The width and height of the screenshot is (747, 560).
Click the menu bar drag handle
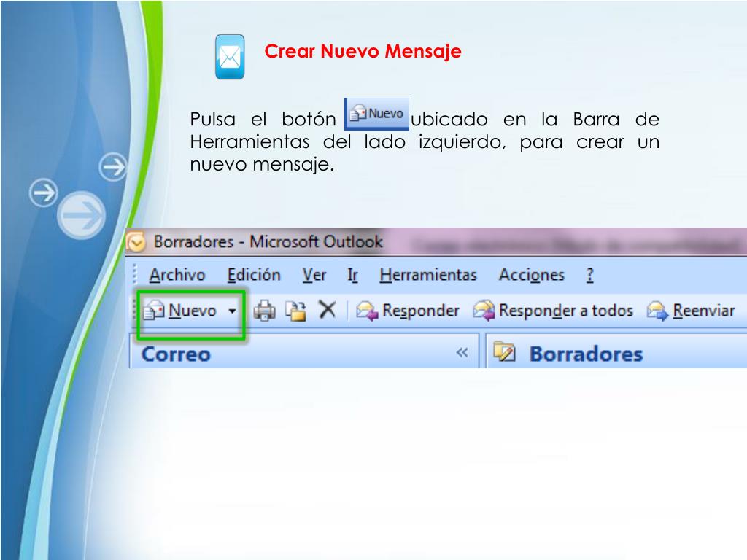135,275
